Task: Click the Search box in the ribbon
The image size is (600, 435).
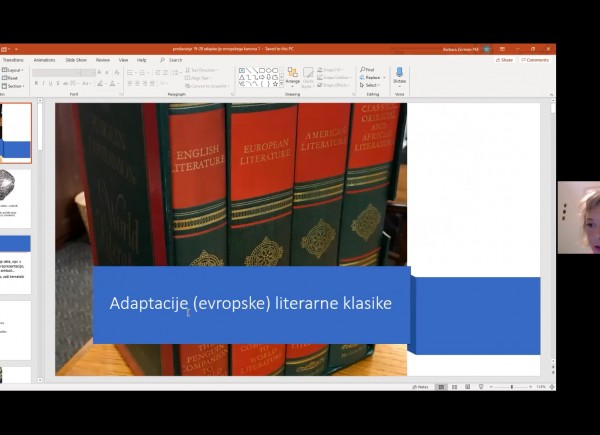Action: coord(171,60)
